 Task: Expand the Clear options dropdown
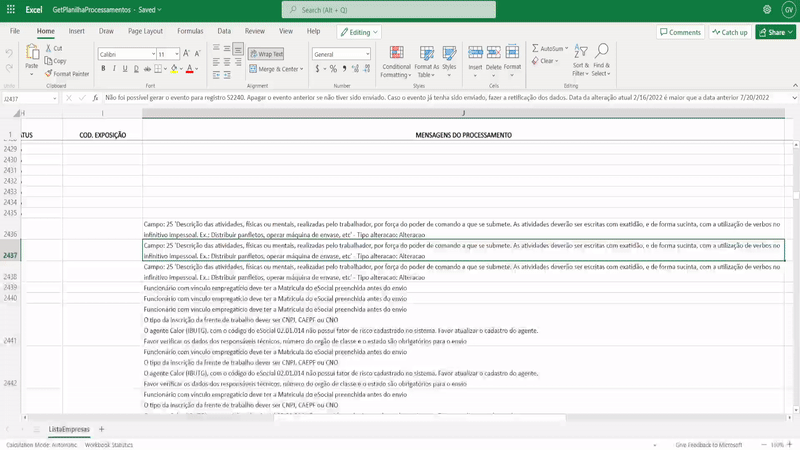point(557,61)
